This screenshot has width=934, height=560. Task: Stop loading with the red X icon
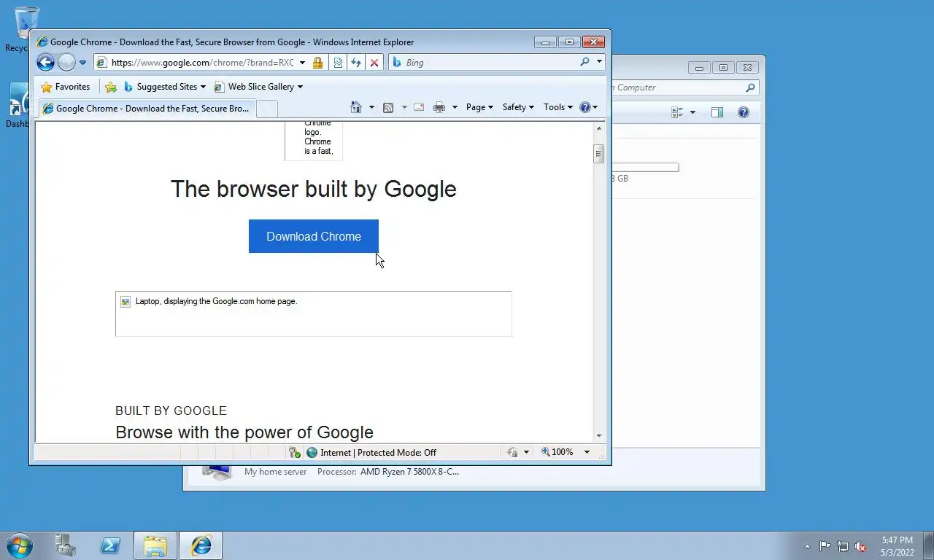tap(374, 63)
